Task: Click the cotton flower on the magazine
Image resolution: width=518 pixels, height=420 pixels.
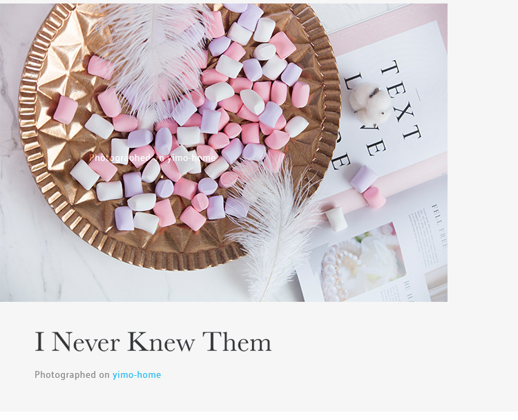Action: click(370, 103)
